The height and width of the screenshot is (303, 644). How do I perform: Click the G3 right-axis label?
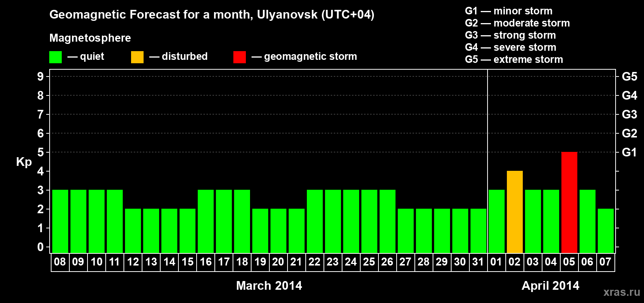(x=630, y=114)
